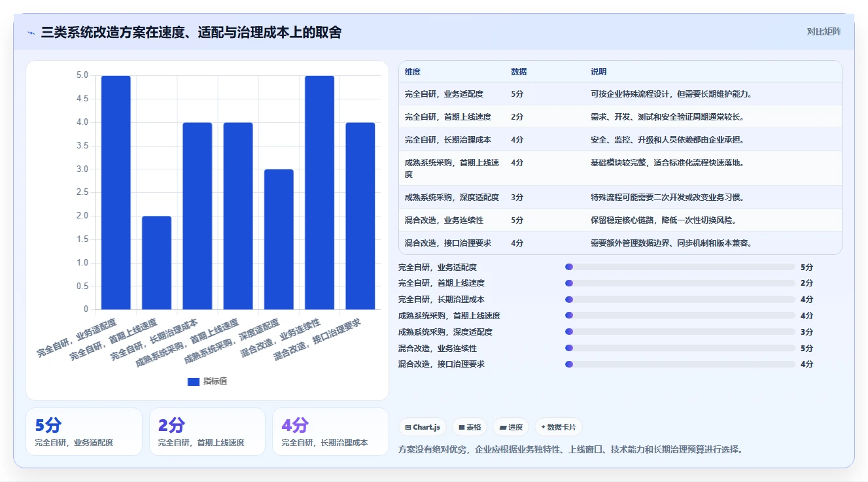Click the 5分 data card
Screen dimensions: 868x482
[x=84, y=432]
